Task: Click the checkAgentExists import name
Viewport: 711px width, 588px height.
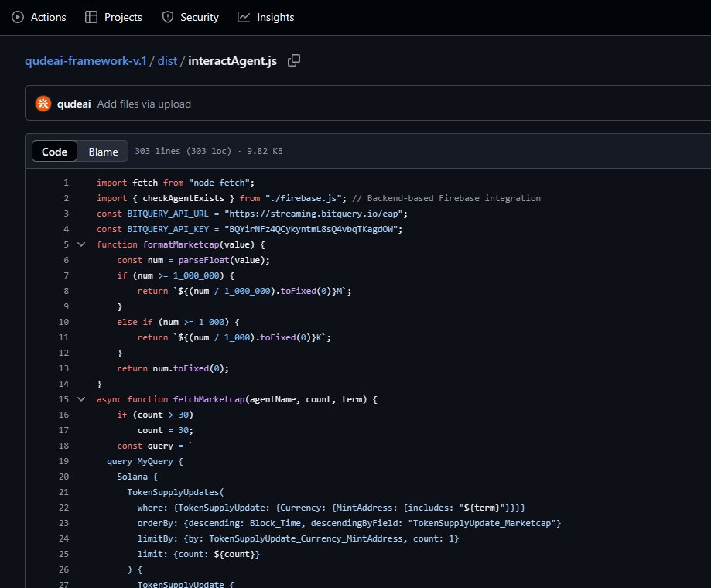Action: [183, 198]
